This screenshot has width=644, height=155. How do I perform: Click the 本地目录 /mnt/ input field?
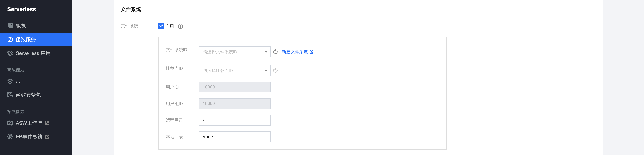point(235,136)
